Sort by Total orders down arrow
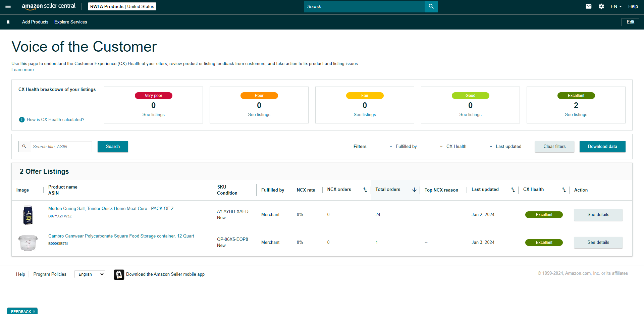The height and width of the screenshot is (314, 644). click(414, 190)
